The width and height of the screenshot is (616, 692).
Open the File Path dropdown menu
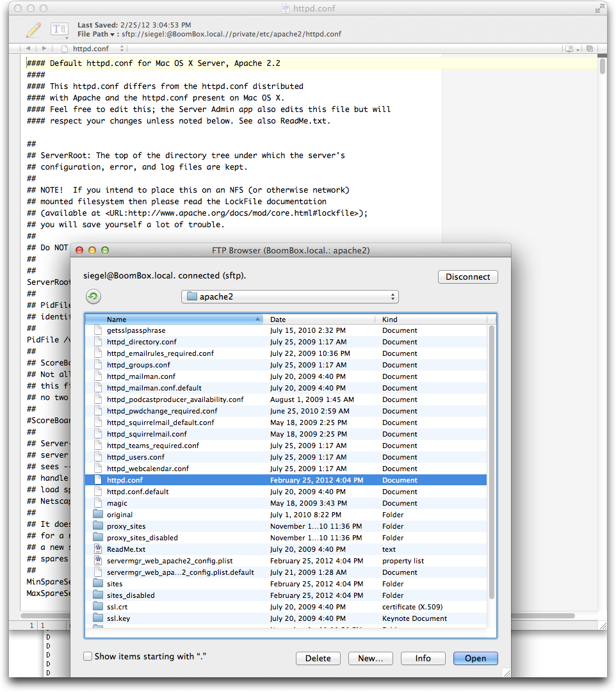click(96, 34)
